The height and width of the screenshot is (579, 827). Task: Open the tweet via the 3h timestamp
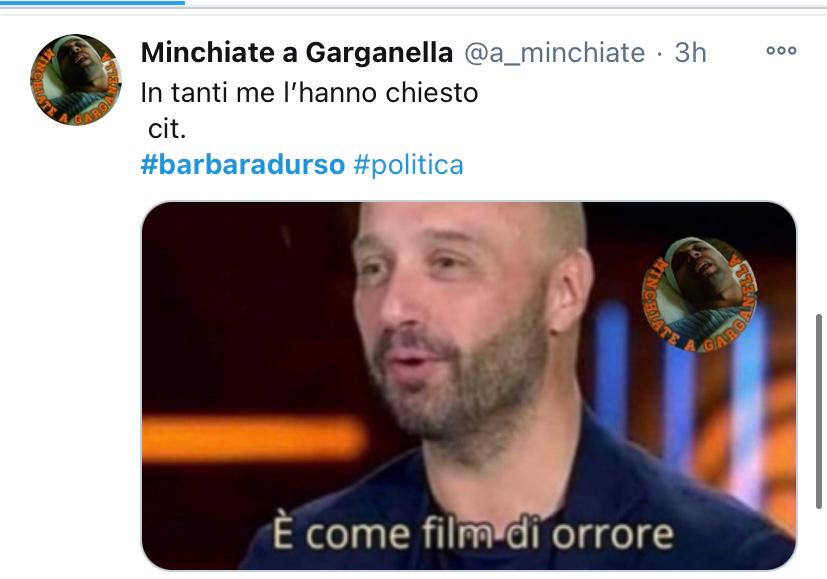(x=690, y=53)
